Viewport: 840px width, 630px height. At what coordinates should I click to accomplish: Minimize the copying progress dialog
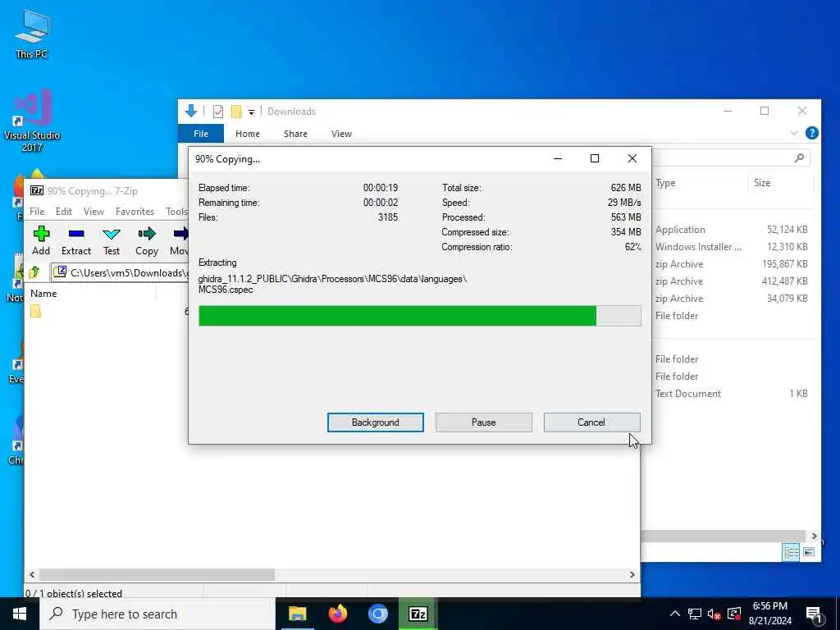tap(558, 158)
